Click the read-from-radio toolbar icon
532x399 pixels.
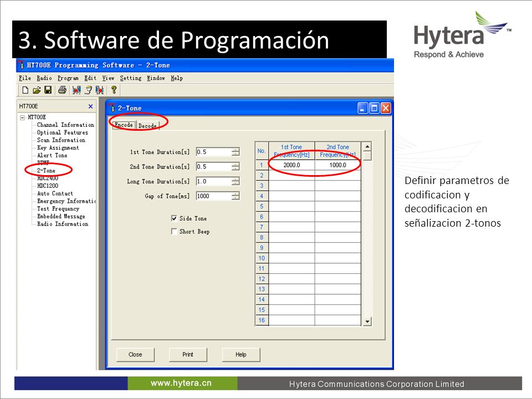[76, 90]
